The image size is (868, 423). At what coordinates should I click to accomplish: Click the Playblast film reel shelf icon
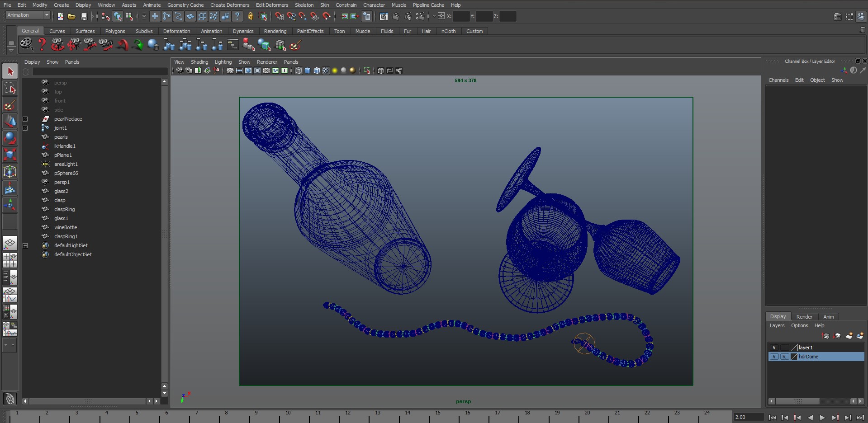point(27,45)
